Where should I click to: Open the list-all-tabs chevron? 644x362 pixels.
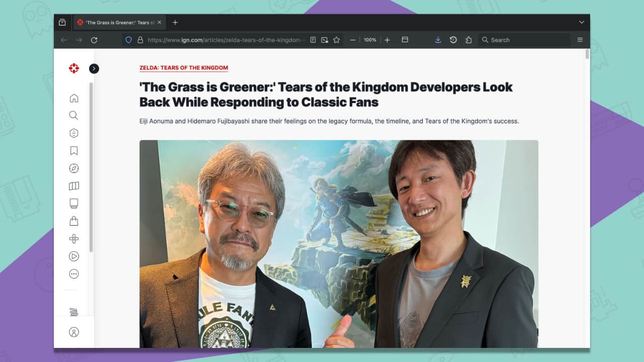[x=582, y=22]
